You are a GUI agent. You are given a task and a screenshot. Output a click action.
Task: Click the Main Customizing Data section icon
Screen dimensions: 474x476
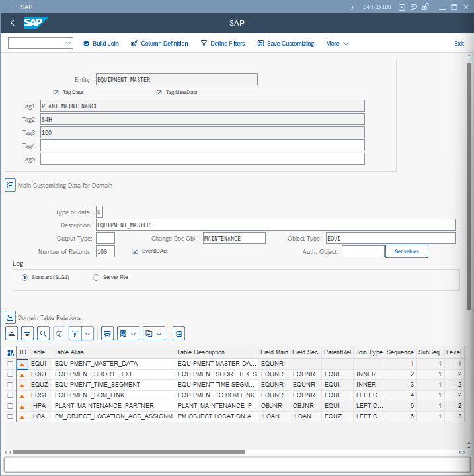pyautogui.click(x=10, y=186)
